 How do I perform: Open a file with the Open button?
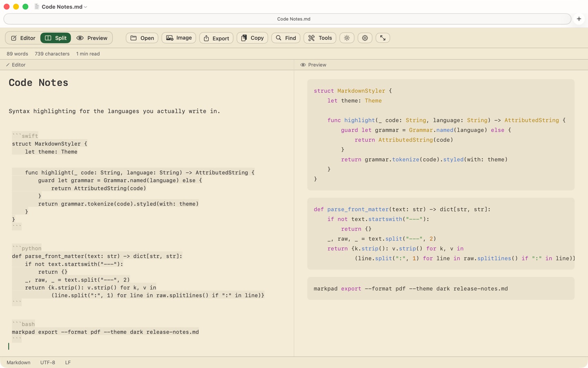coord(142,38)
